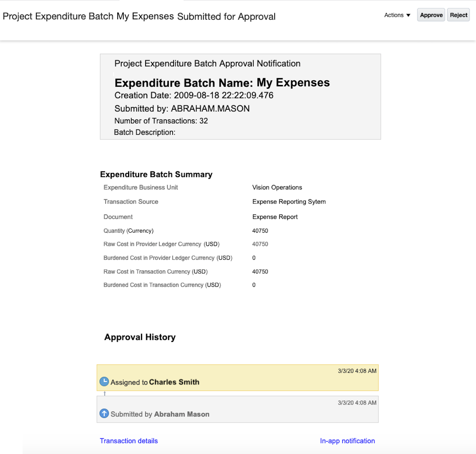Screen dimensions: 476x454
Task: Click the 3/3/20 4:08 AM timestamp on Assigned row
Action: click(x=357, y=371)
